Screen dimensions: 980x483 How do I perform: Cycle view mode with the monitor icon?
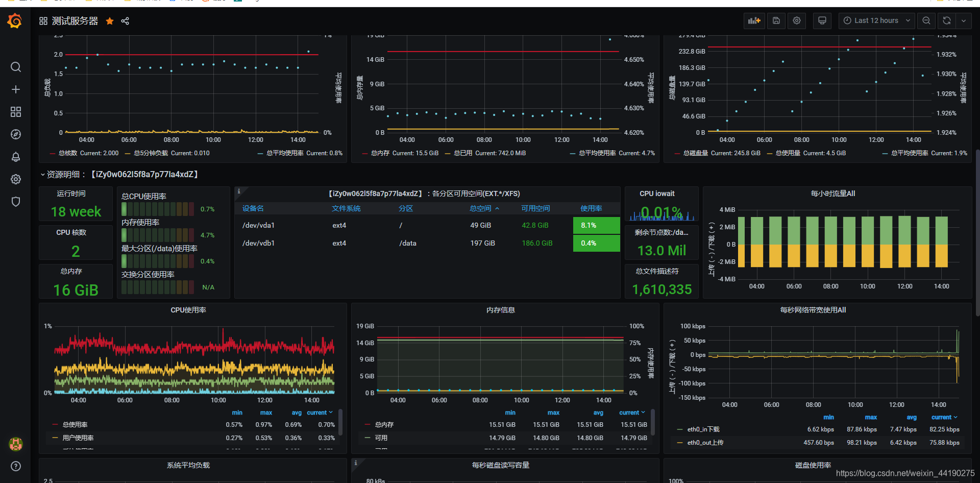point(822,20)
